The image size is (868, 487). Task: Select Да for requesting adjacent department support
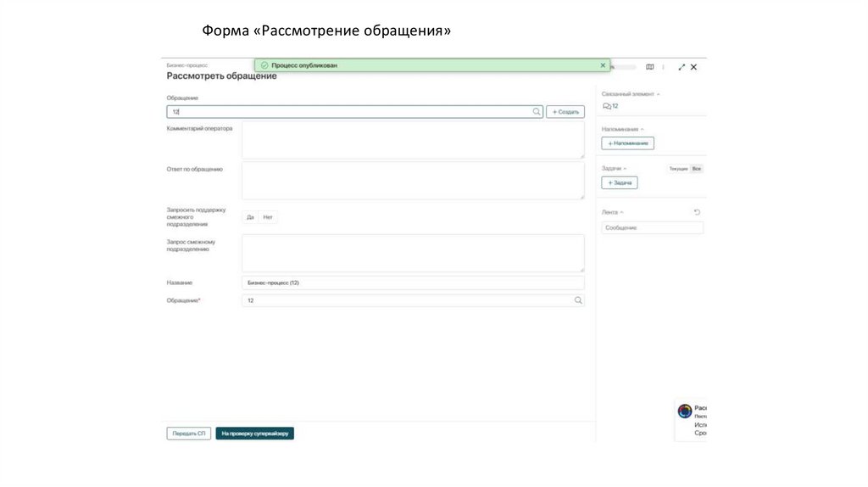tap(250, 217)
